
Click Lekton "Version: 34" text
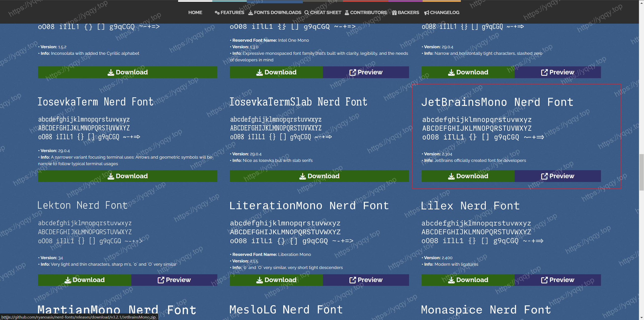pos(52,258)
